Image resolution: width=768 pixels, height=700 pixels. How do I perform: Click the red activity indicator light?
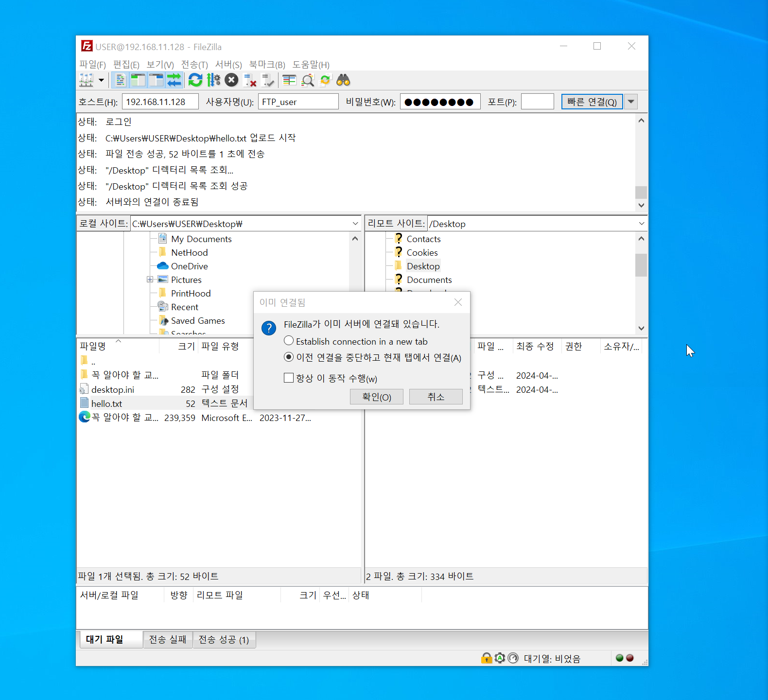630,658
